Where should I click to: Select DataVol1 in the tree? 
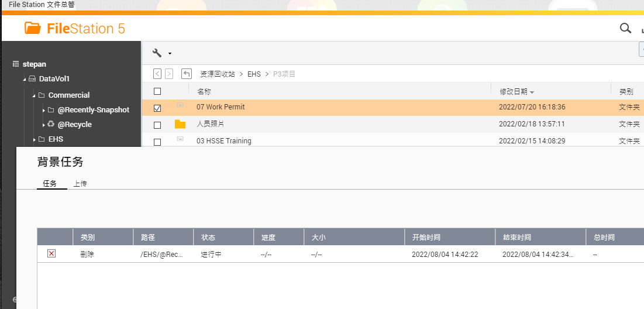coord(54,78)
